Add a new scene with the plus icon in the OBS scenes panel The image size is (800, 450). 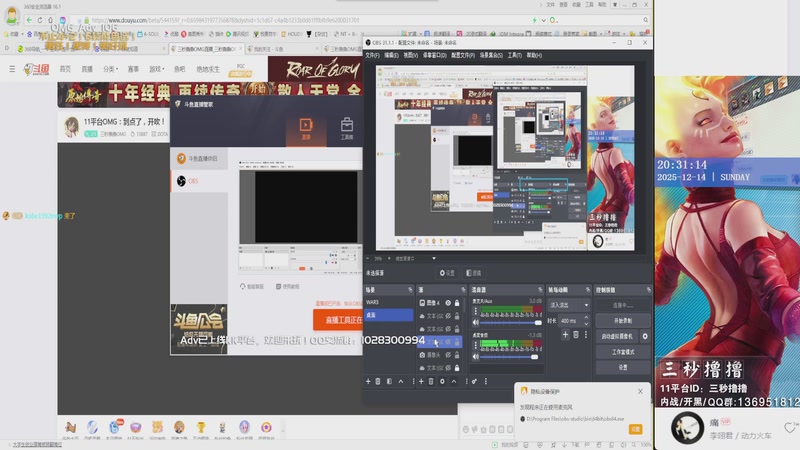(x=368, y=381)
